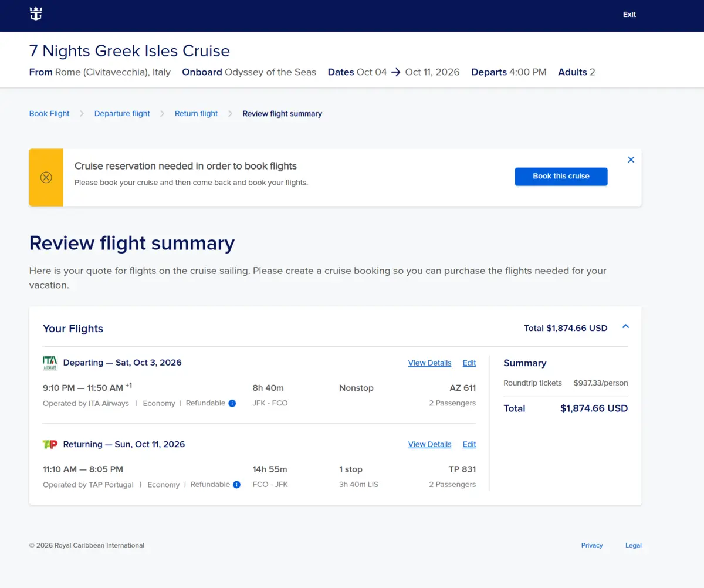Open the Legal footer link
Viewport: 704px width, 588px height.
coord(634,545)
